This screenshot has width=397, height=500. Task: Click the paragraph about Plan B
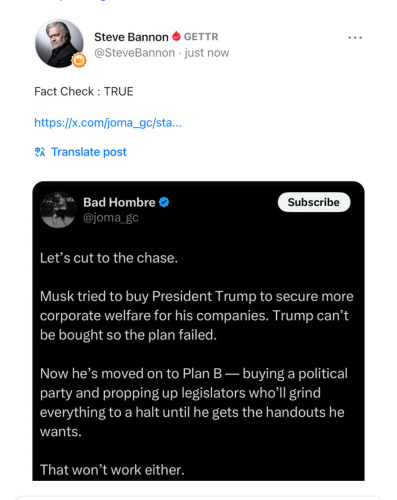coord(194,403)
